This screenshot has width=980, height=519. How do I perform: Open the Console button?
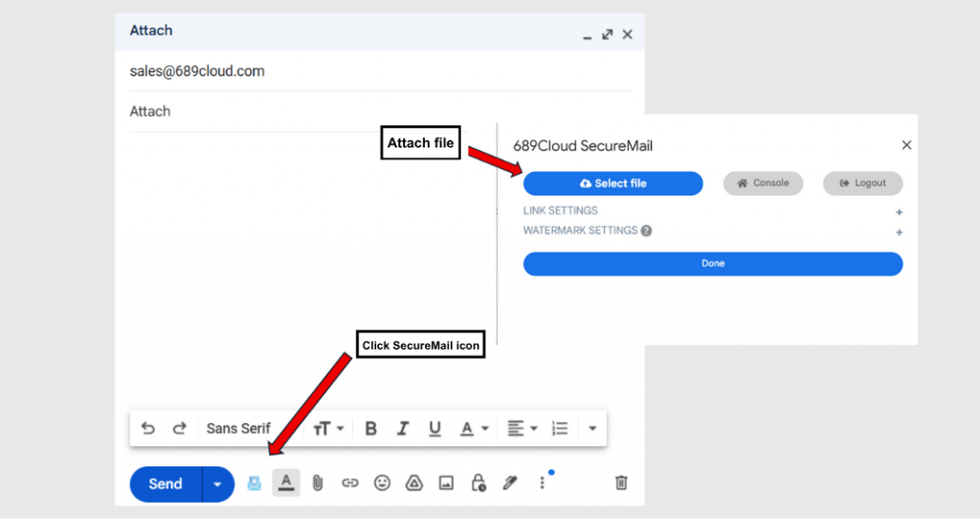coord(763,183)
